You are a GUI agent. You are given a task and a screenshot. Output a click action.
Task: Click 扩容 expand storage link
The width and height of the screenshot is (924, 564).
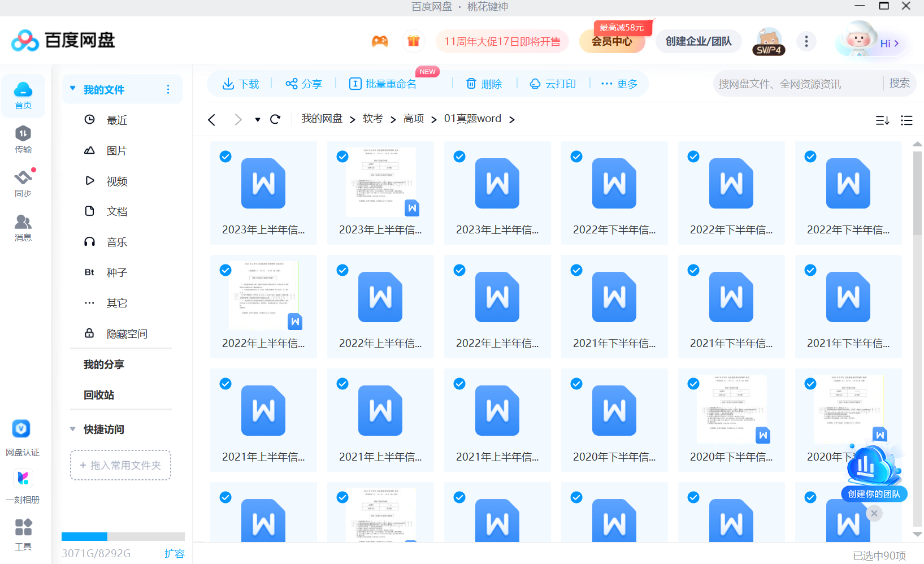coord(174,553)
